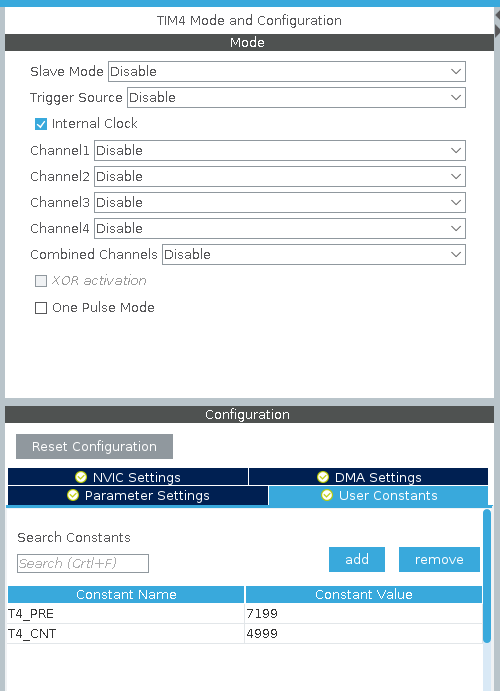Uncheck the Internal Clock checkbox
Image resolution: width=500 pixels, height=691 pixels.
[x=41, y=124]
